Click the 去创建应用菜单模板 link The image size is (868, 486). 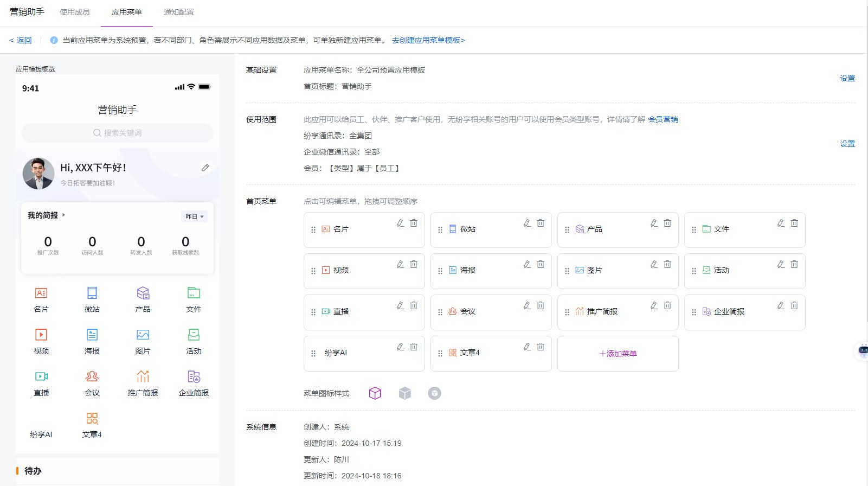pos(428,40)
